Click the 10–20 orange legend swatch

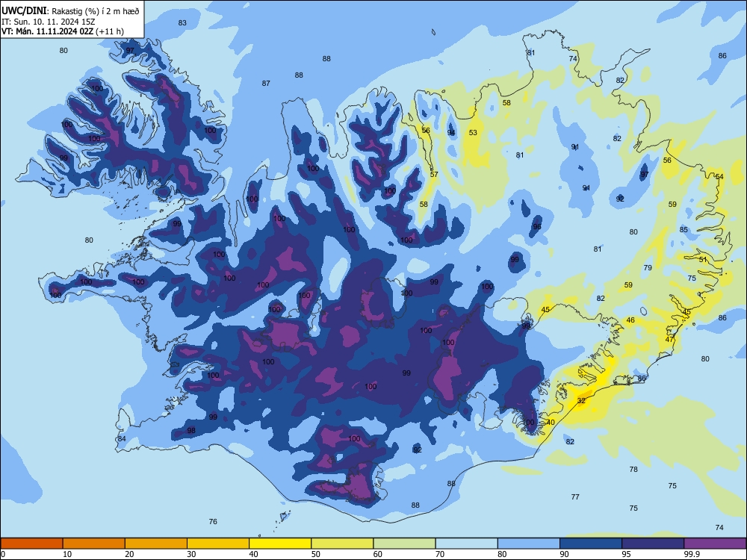click(x=94, y=544)
